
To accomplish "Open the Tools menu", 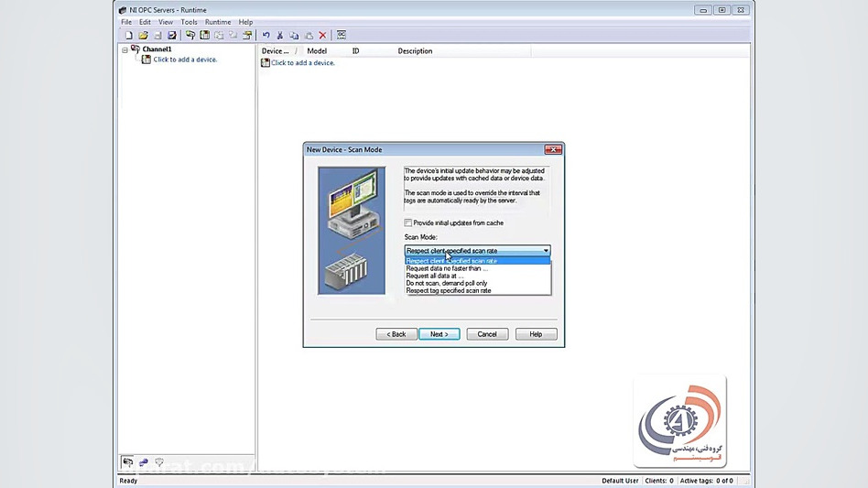I will 189,22.
